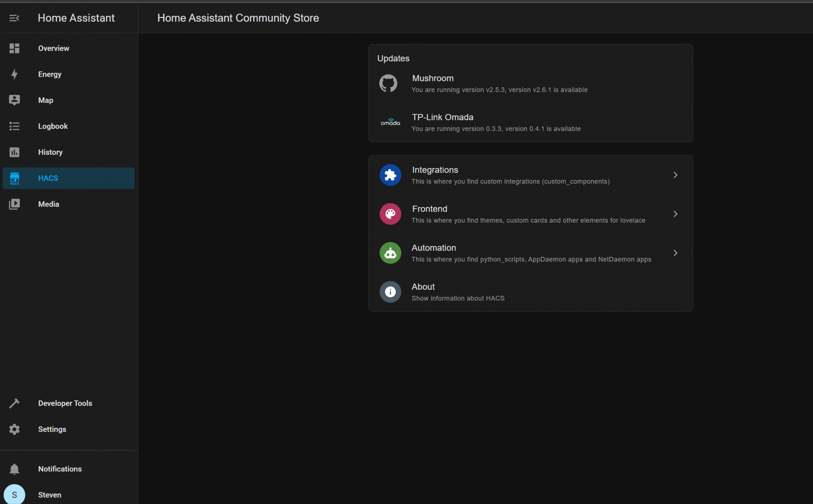
Task: Collapse the sidebar with hamburger icon
Action: click(x=14, y=18)
